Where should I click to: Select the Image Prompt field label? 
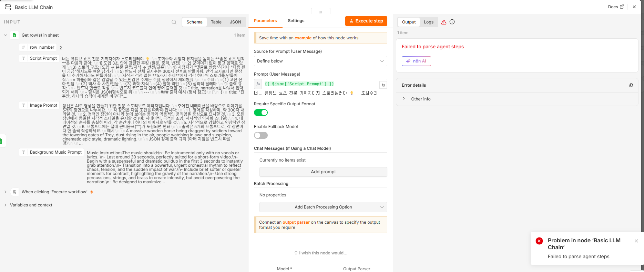(43, 105)
